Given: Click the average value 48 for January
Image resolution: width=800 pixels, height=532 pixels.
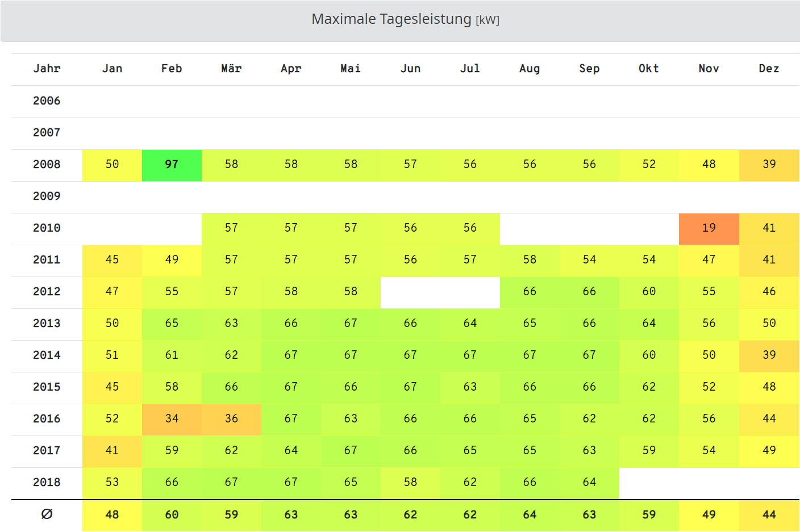Looking at the screenshot, I should [x=112, y=515].
